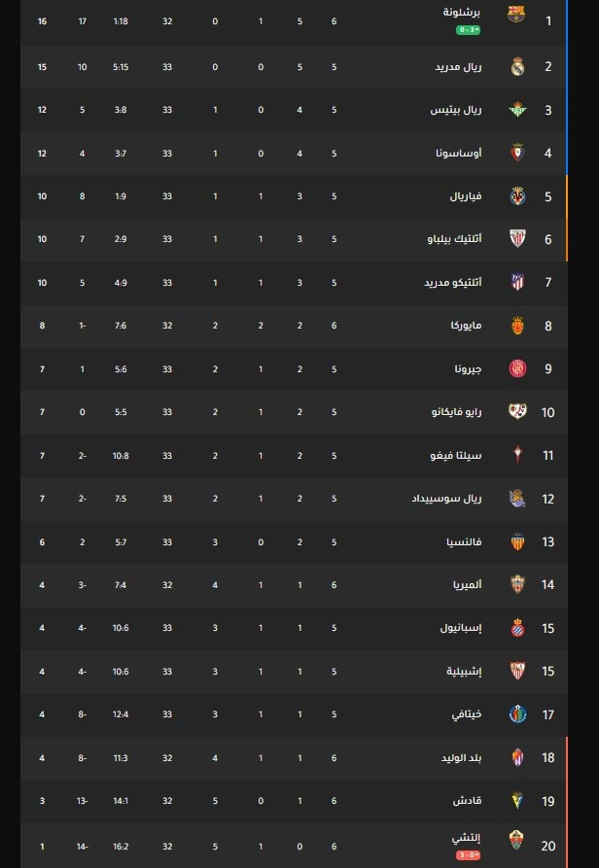
Task: Click the red 3-0 score badge under Elche
Action: point(468,855)
